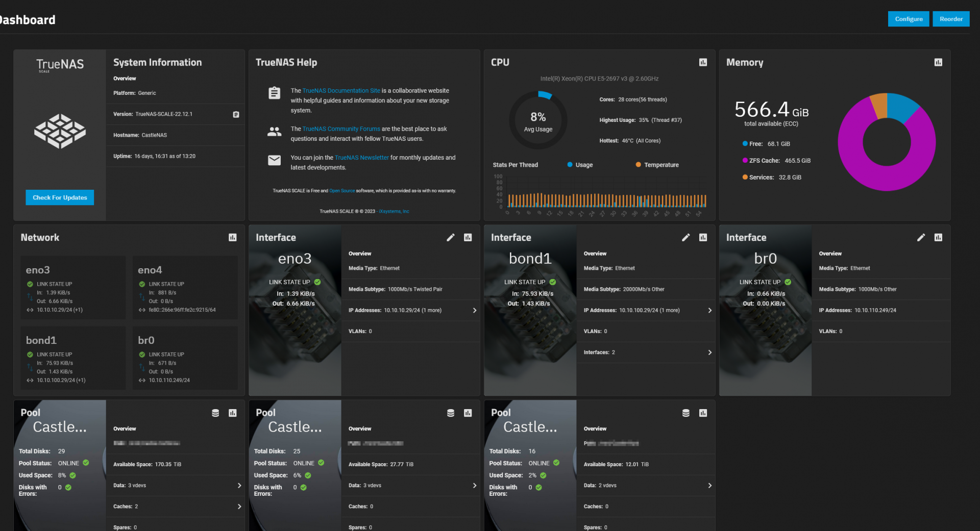980x531 pixels.
Task: Click link state check icon on br0 interface card
Action: (788, 282)
